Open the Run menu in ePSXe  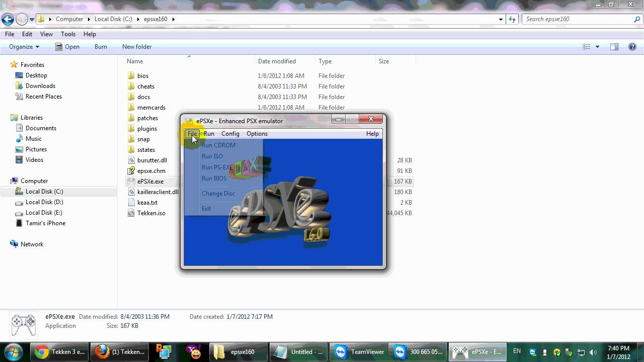209,134
